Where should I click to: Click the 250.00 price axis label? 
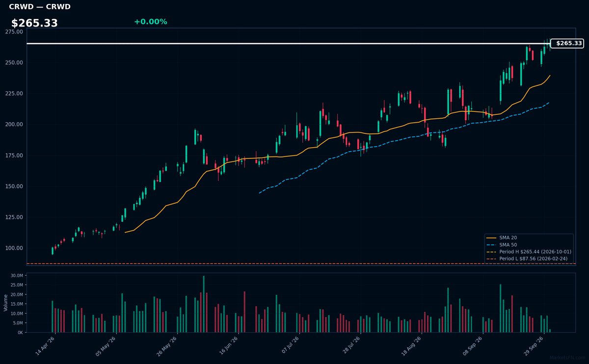pyautogui.click(x=14, y=63)
